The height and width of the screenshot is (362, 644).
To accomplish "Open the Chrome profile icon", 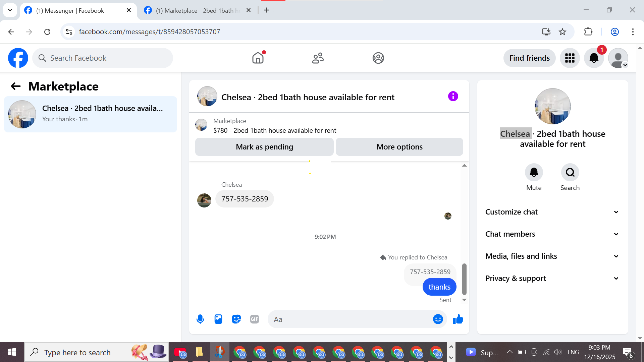I will 615,32.
